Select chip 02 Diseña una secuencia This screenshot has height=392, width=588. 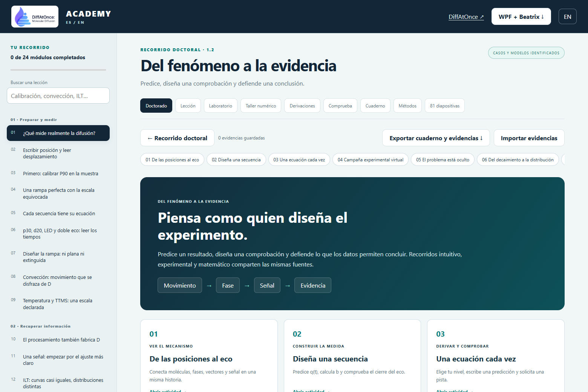(236, 159)
